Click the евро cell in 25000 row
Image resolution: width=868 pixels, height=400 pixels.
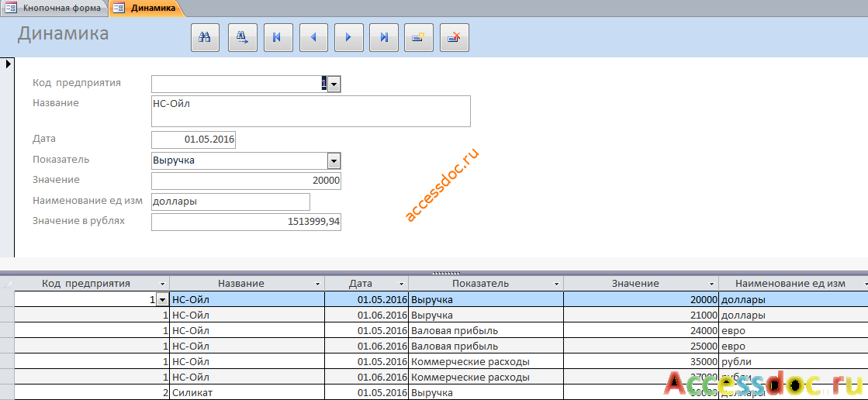click(x=794, y=347)
